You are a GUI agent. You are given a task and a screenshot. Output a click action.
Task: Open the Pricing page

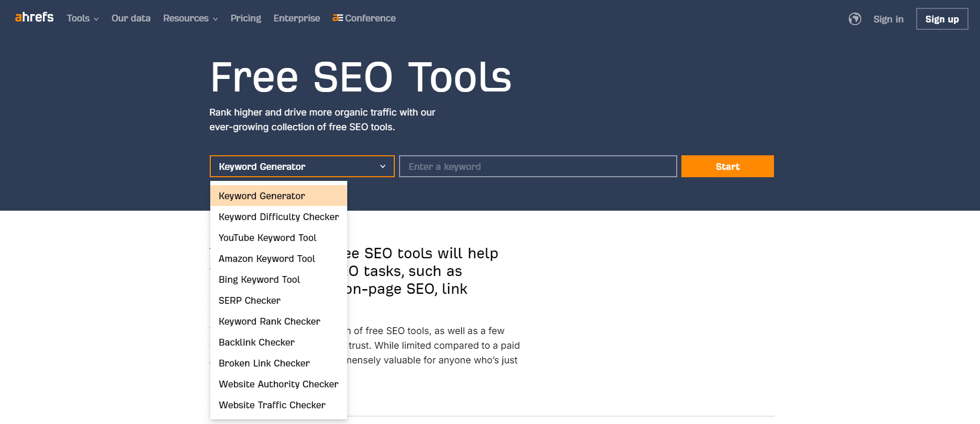click(246, 18)
